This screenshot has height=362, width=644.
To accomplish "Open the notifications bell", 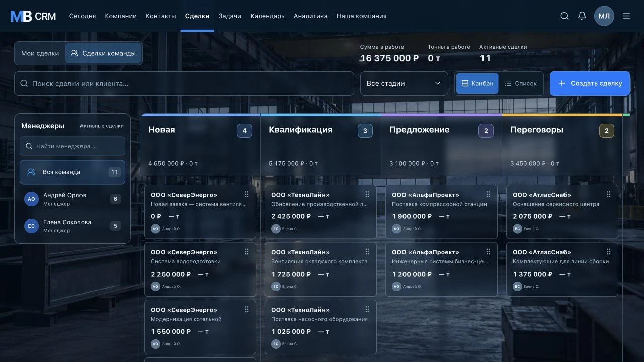I will click(x=582, y=16).
